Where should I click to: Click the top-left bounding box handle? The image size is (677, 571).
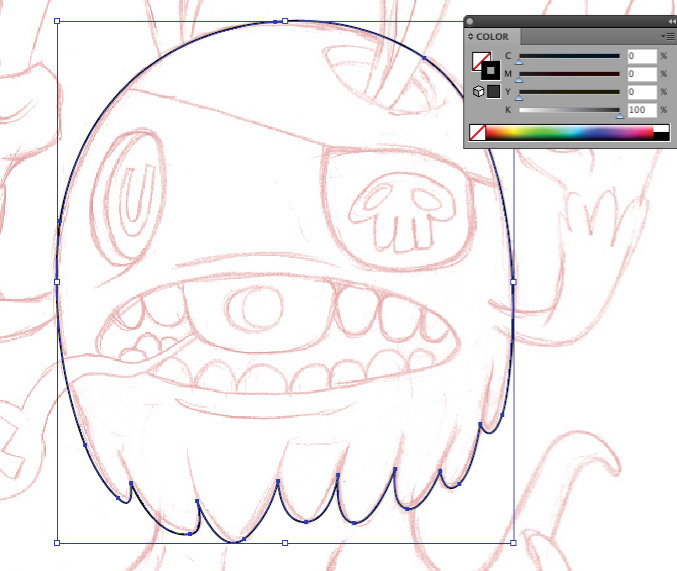click(x=57, y=21)
